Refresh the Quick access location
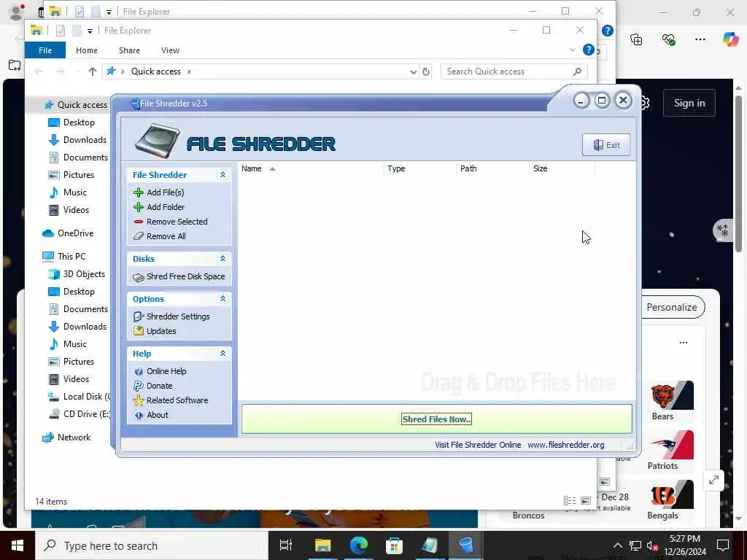747x560 pixels. (x=426, y=72)
